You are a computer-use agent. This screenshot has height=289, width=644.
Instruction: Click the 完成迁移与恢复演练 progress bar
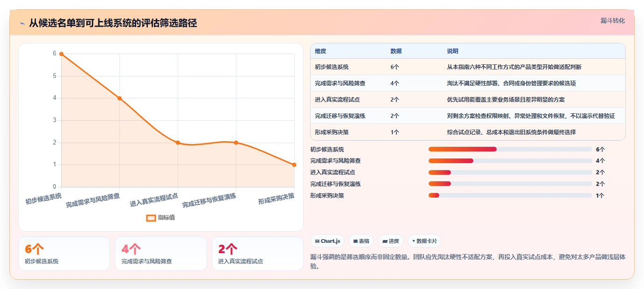(x=510, y=184)
